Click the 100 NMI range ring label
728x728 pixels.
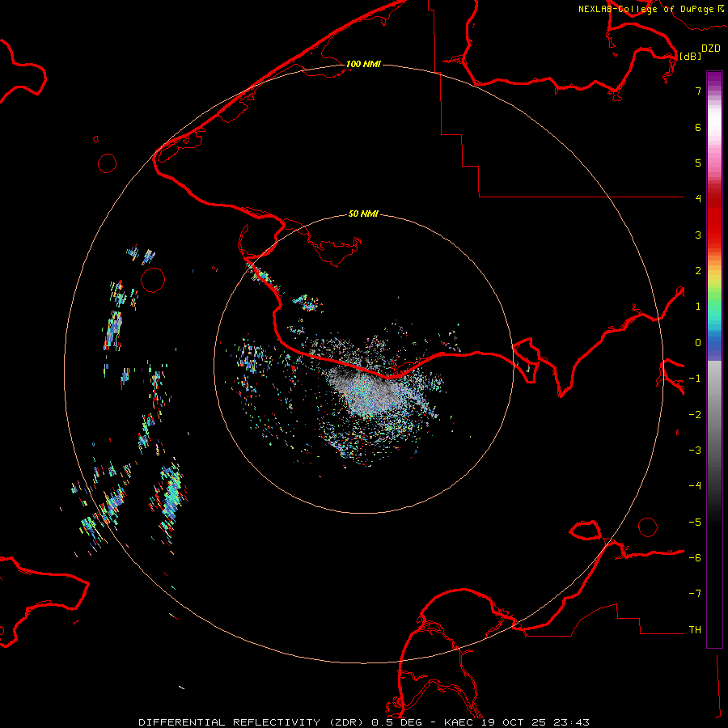click(363, 64)
